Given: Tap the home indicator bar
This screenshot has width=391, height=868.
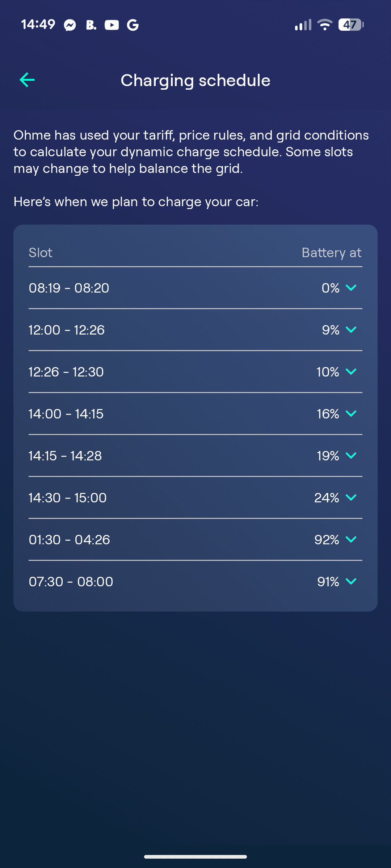Looking at the screenshot, I should [195, 856].
